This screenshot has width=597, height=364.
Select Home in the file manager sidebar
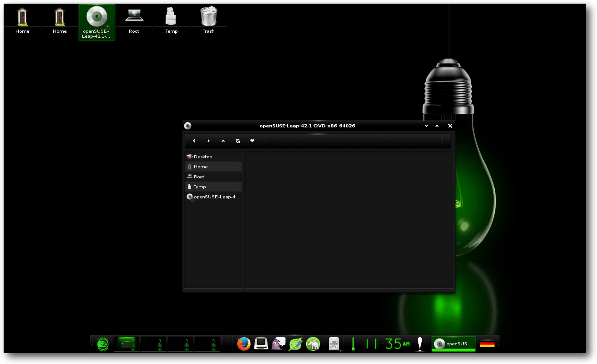coord(213,167)
